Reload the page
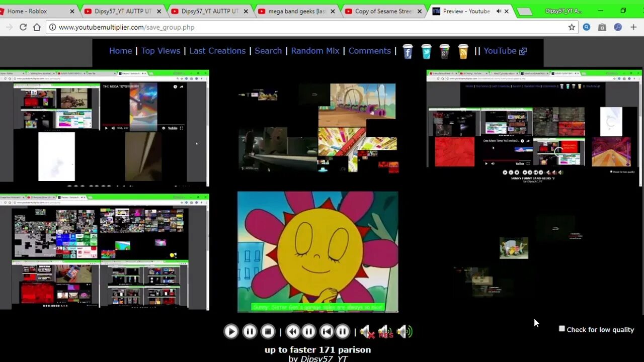 pos(23,27)
